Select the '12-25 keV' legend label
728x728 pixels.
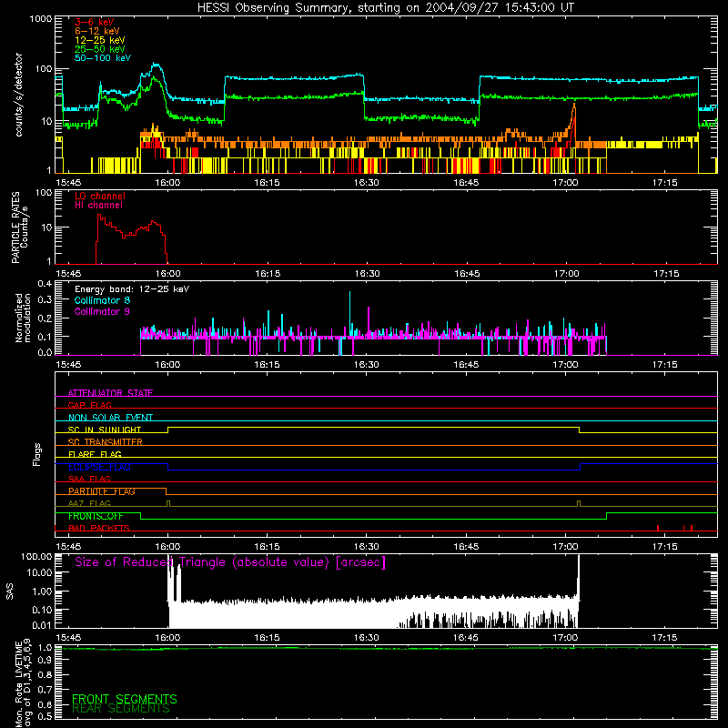99,40
